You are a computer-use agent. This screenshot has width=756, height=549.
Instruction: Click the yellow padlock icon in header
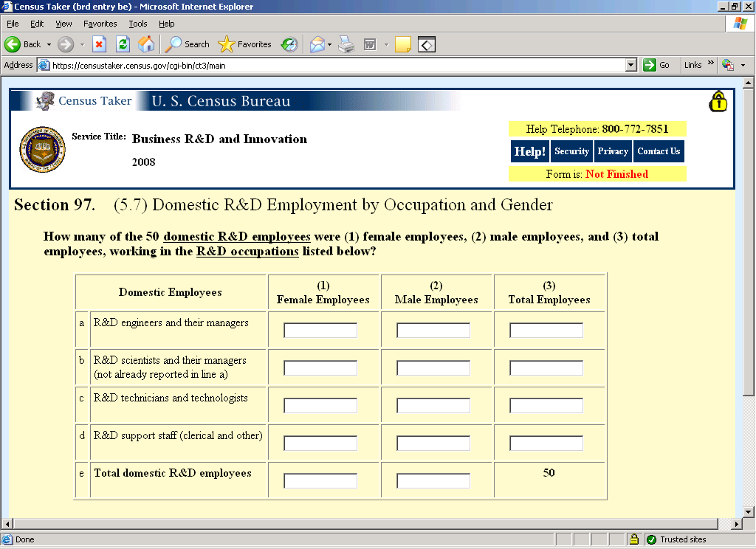tap(718, 101)
